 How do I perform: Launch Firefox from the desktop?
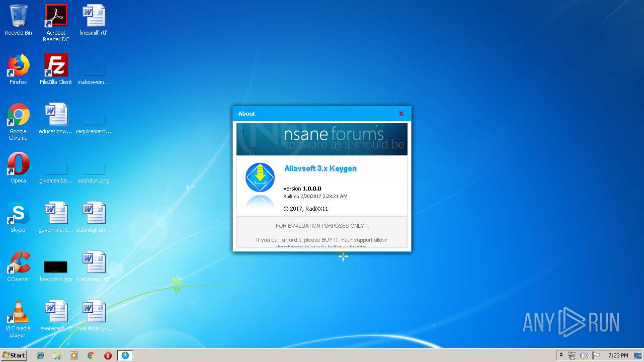coord(18,69)
